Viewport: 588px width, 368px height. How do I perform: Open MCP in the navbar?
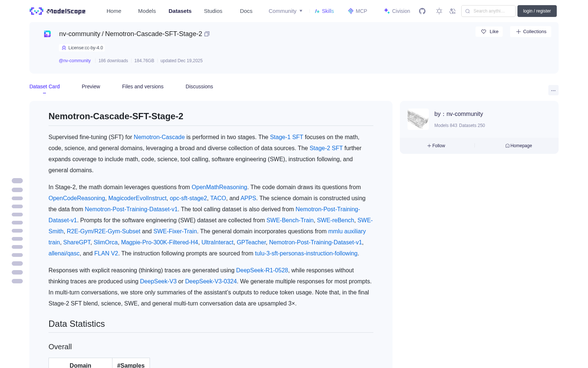pos(357,11)
